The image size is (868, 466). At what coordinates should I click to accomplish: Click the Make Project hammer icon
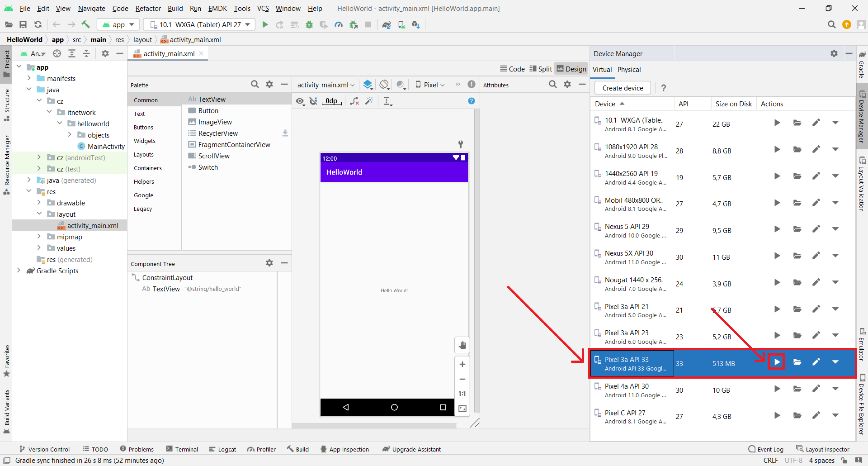86,24
